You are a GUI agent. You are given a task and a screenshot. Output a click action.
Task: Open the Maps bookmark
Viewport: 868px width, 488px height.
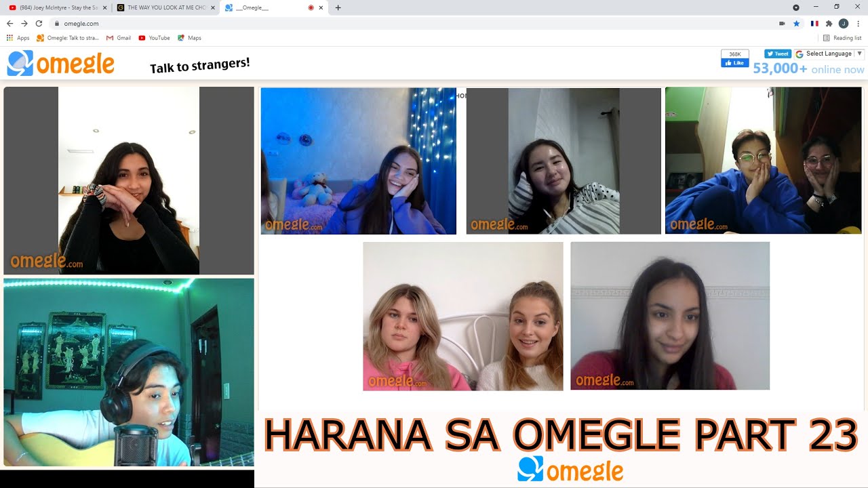pyautogui.click(x=189, y=38)
